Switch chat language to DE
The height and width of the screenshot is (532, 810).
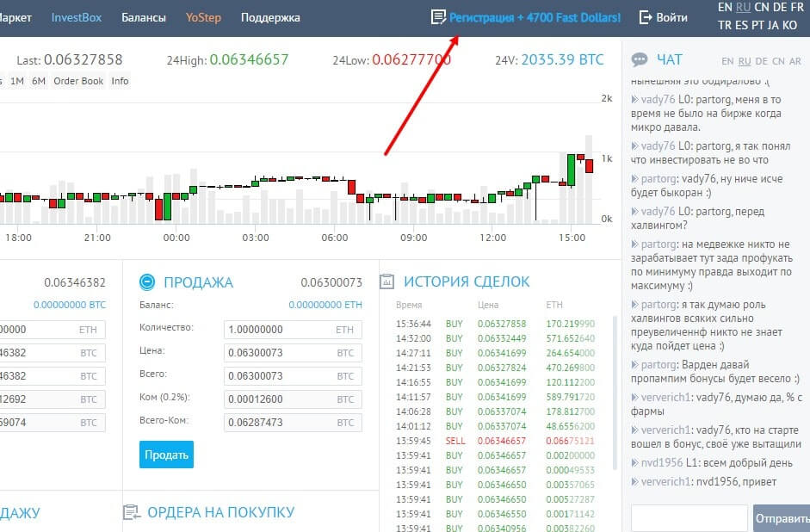pyautogui.click(x=762, y=62)
